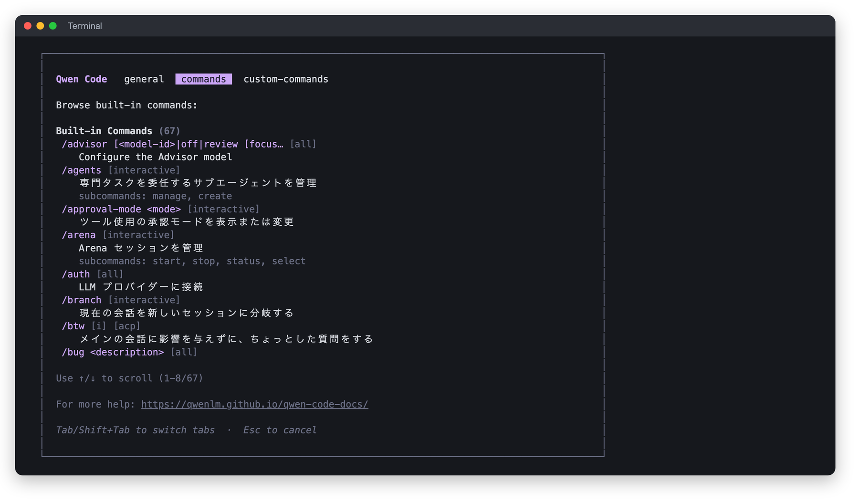Select the /btw command entry
859x504 pixels.
point(101,326)
